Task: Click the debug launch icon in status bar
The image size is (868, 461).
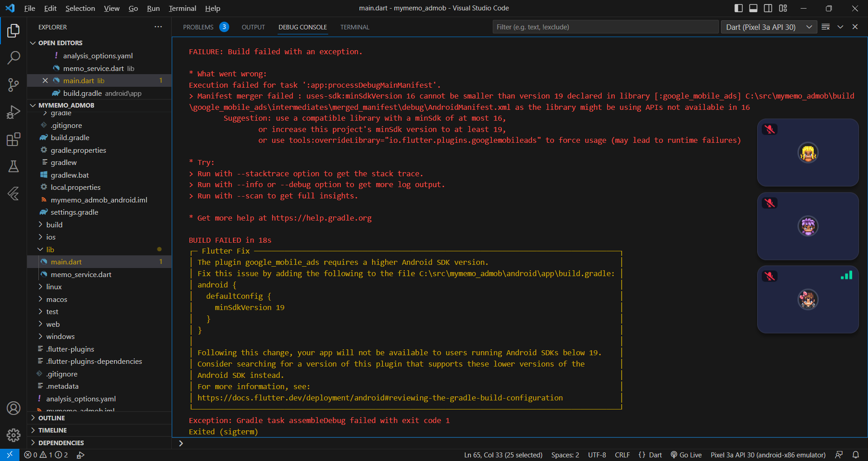Action: click(80, 455)
